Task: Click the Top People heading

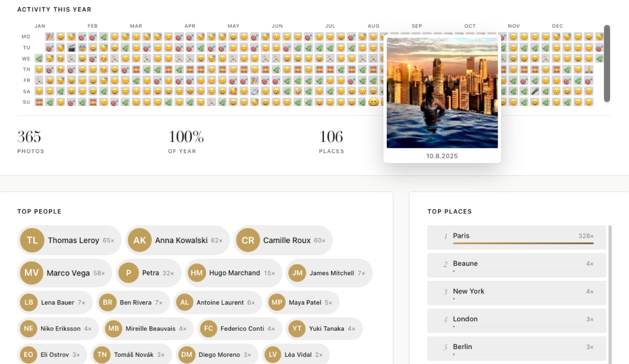Action: (39, 211)
